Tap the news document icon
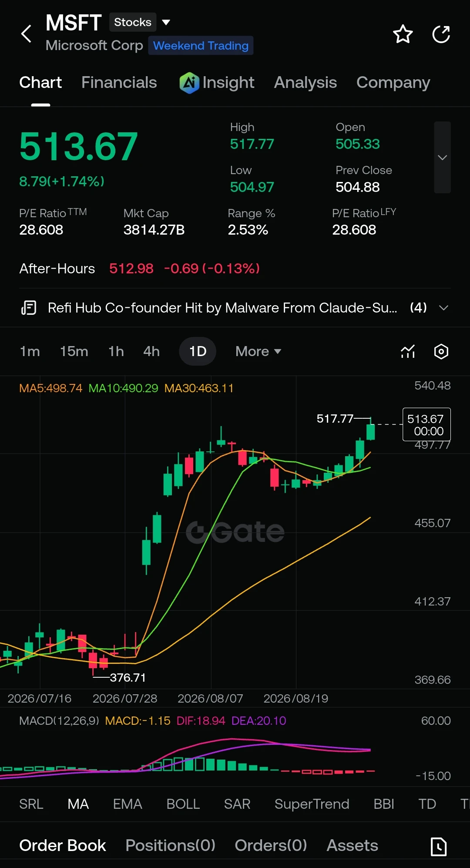Image resolution: width=470 pixels, height=868 pixels. 29,308
